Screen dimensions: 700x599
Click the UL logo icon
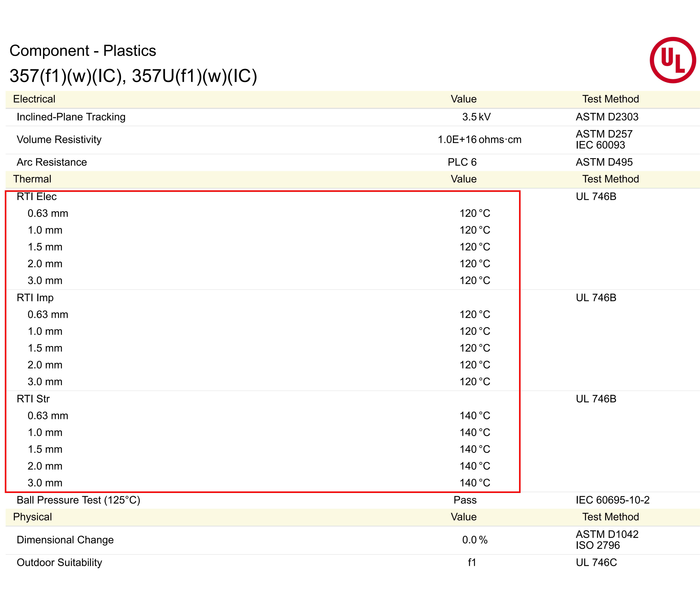(673, 60)
